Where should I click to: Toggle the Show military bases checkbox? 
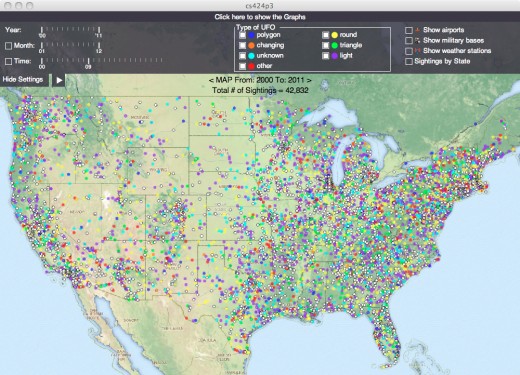pyautogui.click(x=409, y=41)
